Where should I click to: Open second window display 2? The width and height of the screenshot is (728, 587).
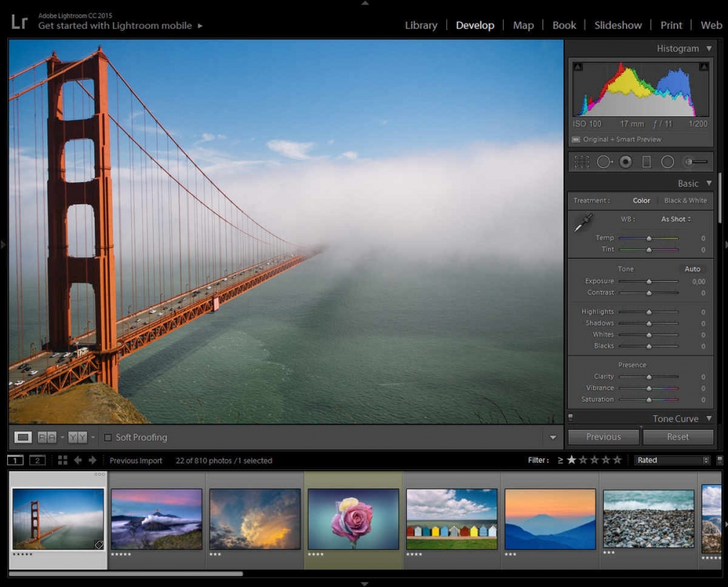coord(38,460)
